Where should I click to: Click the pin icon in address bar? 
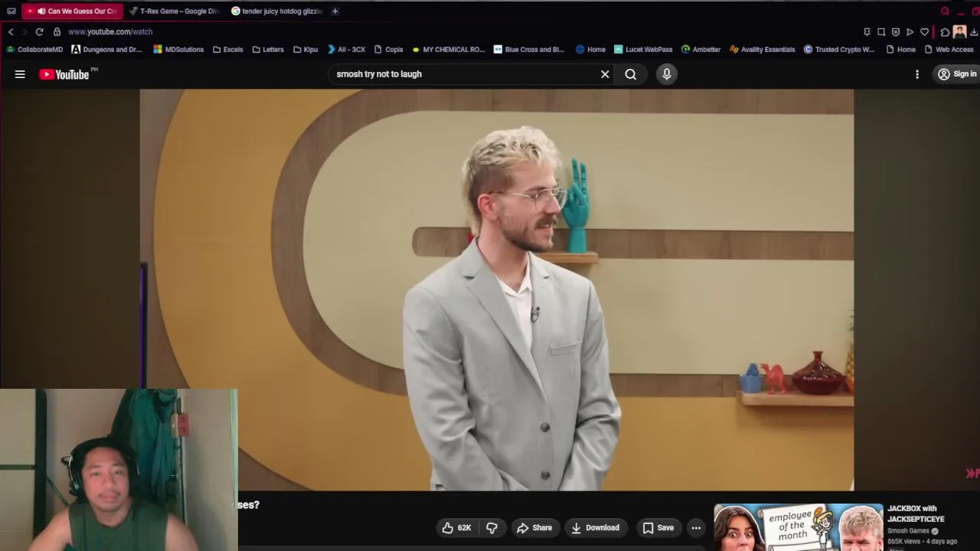point(867,31)
